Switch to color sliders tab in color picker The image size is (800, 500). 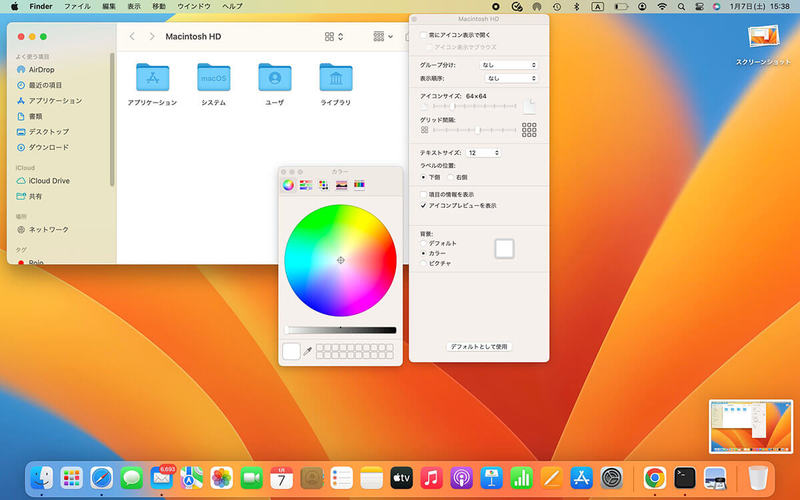[306, 185]
